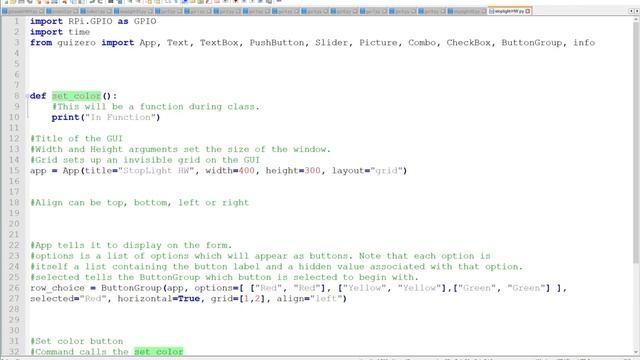Click highlighted 'set_color' in line 32 comment
This screenshot has height=360, width=640.
158,351
